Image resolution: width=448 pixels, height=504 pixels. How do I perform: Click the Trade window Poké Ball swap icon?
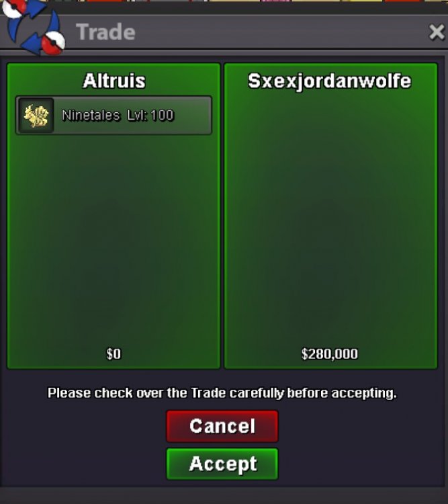click(x=32, y=28)
